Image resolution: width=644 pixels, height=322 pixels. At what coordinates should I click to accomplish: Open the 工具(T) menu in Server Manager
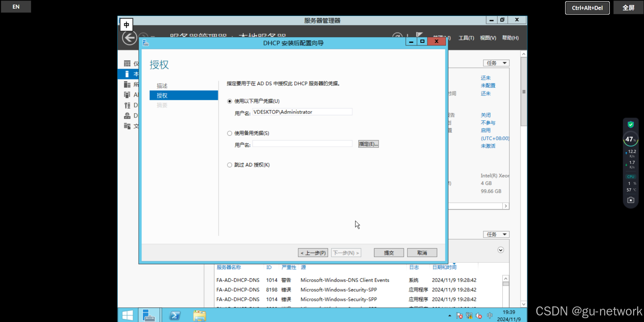466,38
